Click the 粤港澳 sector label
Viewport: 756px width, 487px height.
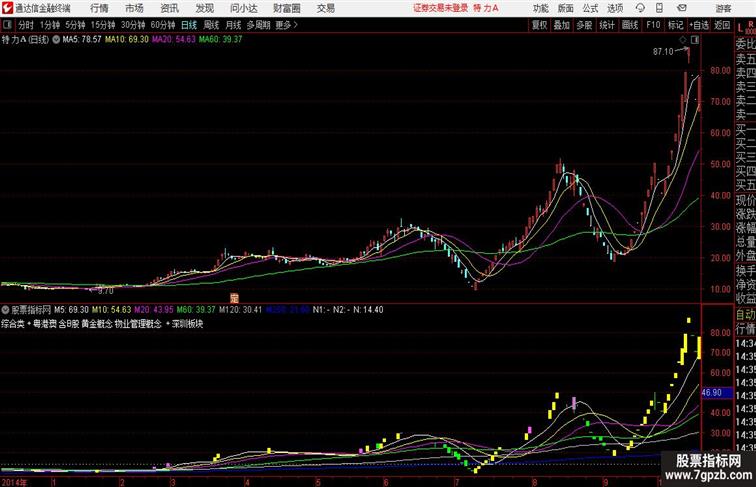44,324
